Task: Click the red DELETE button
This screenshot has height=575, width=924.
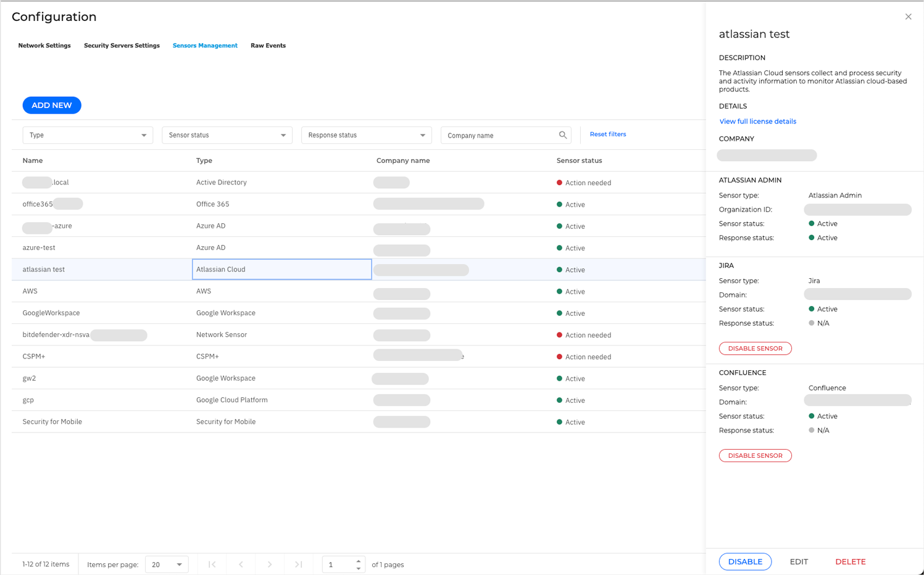Action: 850,562
